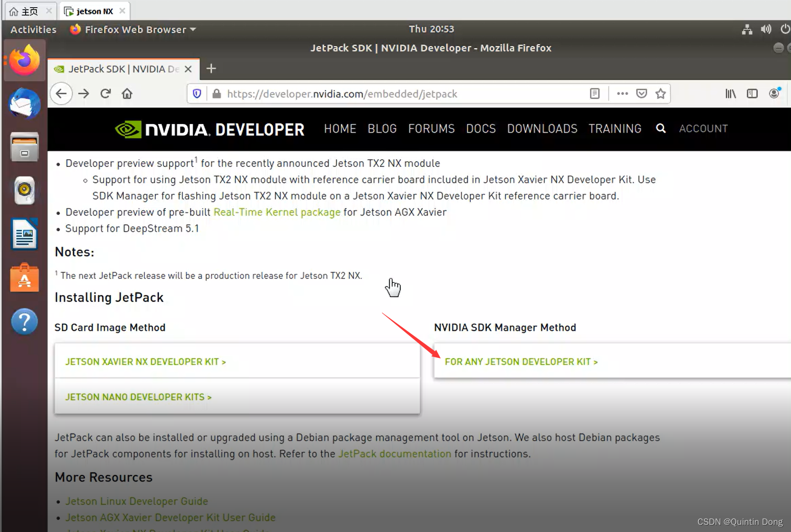This screenshot has height=532, width=791.
Task: Launch Firefox from the Ubuntu dock
Action: point(24,60)
